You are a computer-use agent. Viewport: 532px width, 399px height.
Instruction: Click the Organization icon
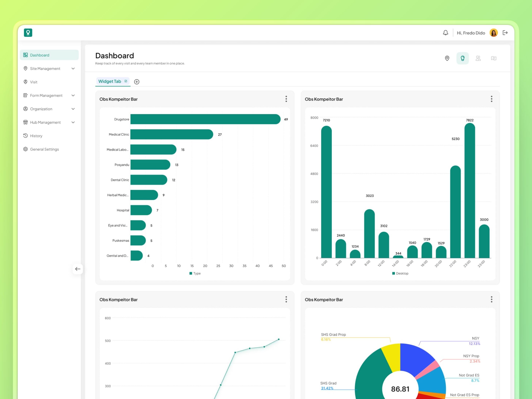pos(25,109)
